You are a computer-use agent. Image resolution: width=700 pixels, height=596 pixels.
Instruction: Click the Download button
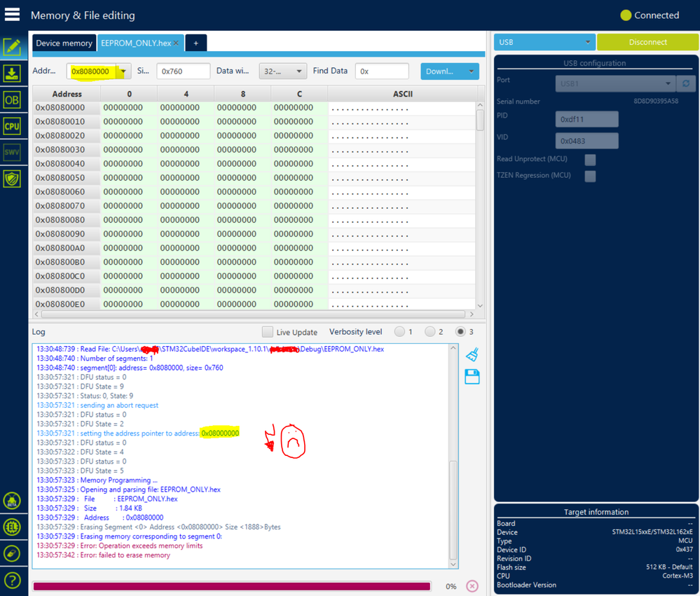(442, 71)
